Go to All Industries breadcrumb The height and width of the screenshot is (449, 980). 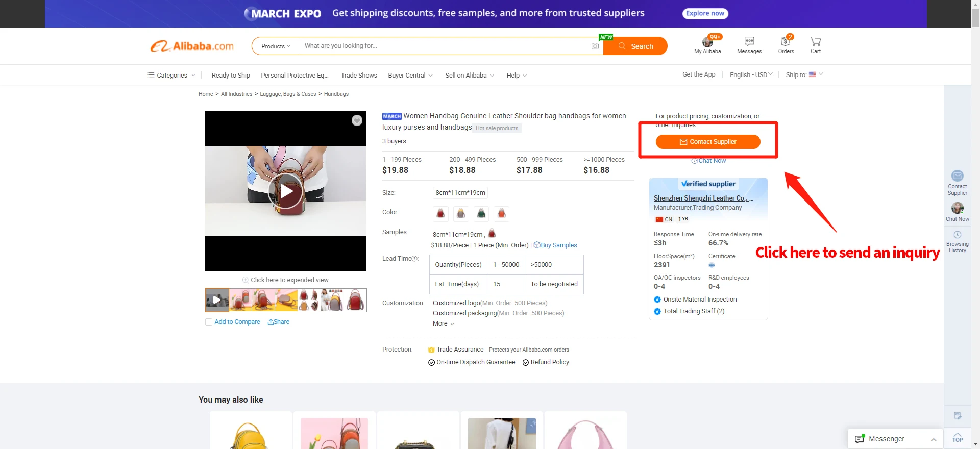click(x=237, y=94)
